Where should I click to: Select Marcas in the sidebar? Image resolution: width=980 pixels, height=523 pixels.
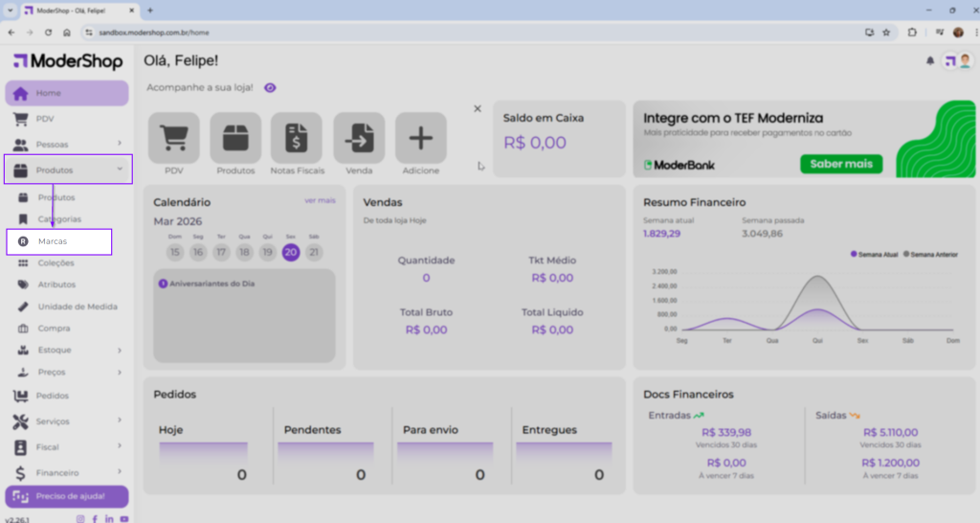click(x=53, y=241)
